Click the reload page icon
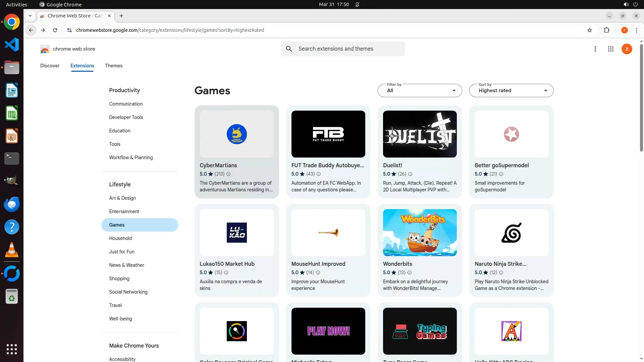Screen dimensions: 644x362 point(55,30)
